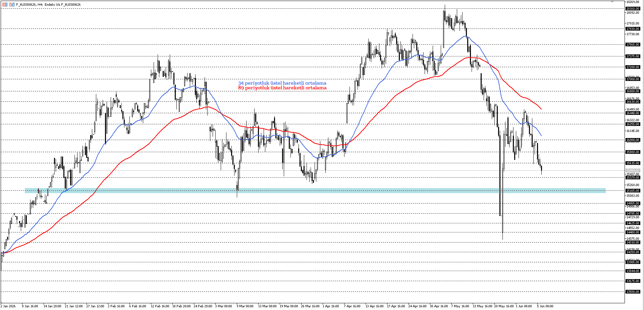Click the 2 Feb 16:00 time label
This screenshot has height=310, width=644.
coord(116,306)
